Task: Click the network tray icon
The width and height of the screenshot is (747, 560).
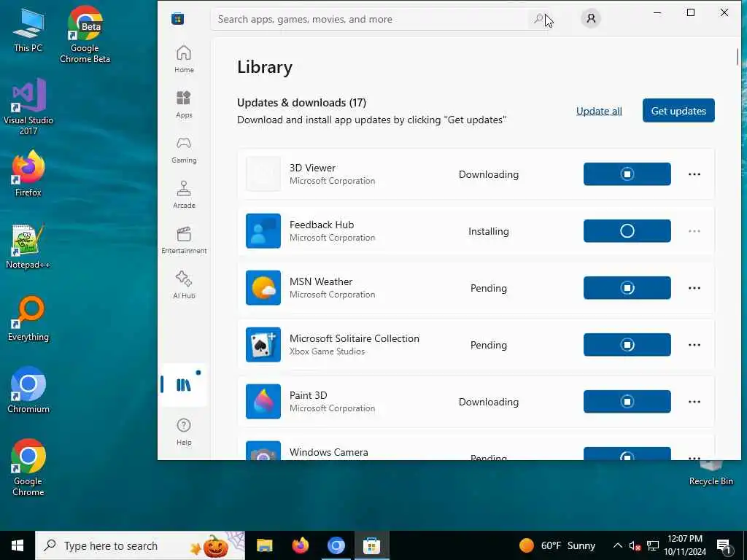Action: click(653, 545)
